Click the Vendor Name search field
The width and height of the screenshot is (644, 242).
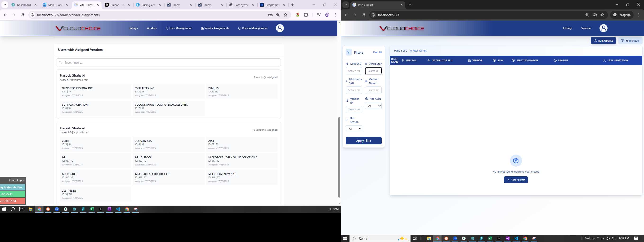373,90
